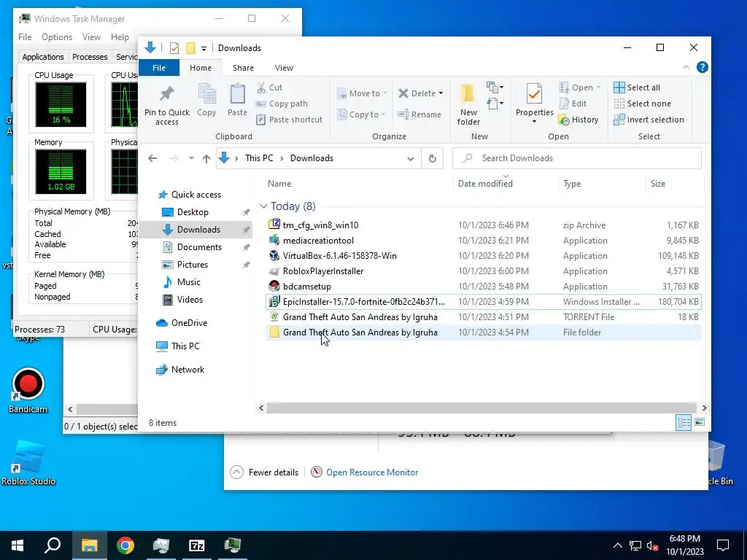Click the Cut scissors icon
The height and width of the screenshot is (560, 747).
tap(261, 87)
